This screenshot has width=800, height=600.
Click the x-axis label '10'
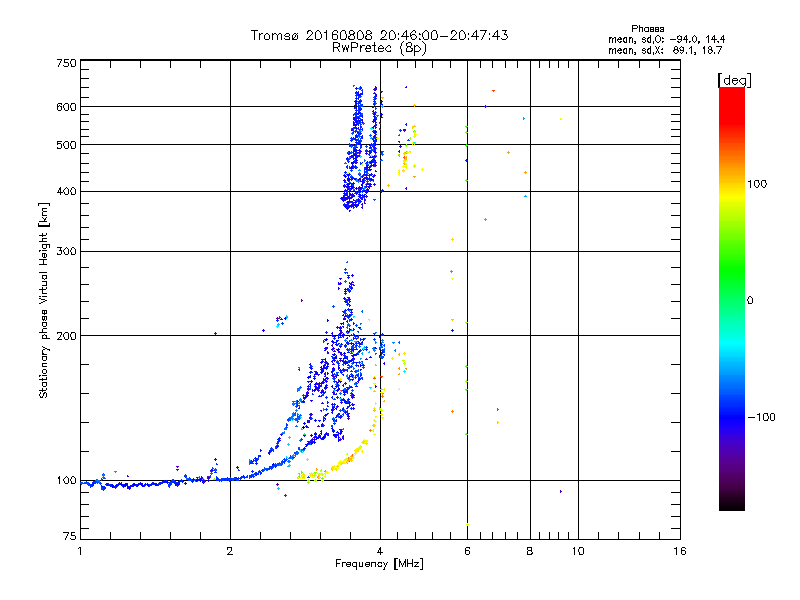coord(578,551)
